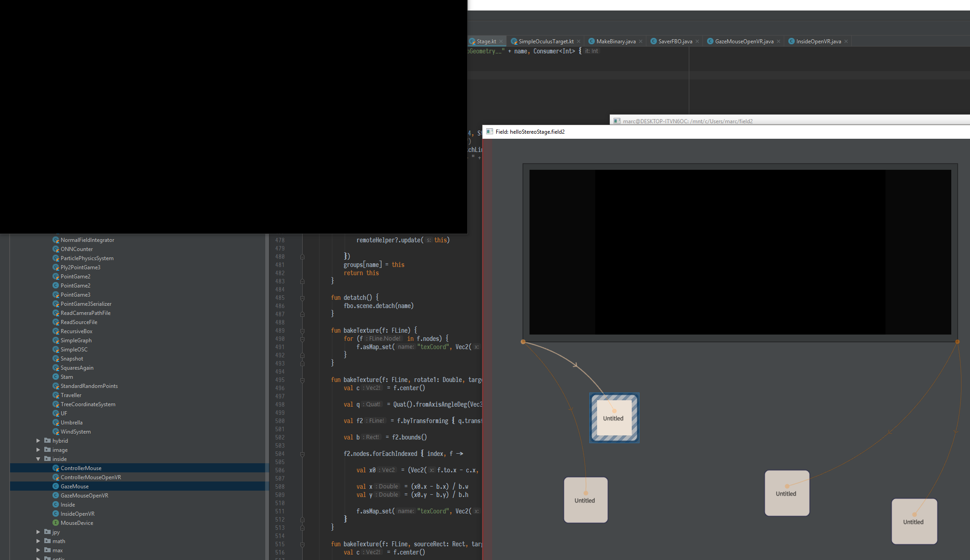The image size is (970, 560).
Task: Click the terminal window title bar icon
Action: 617,121
